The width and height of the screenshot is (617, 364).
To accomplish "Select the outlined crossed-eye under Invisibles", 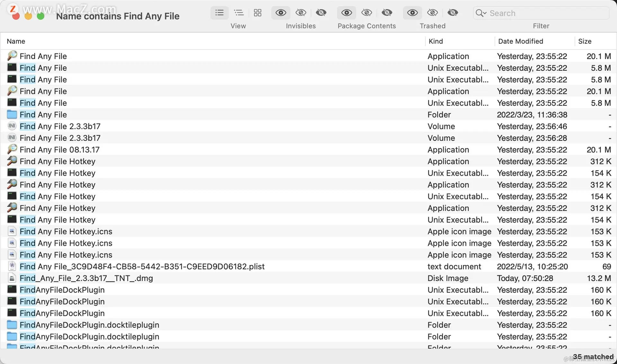I will [301, 13].
